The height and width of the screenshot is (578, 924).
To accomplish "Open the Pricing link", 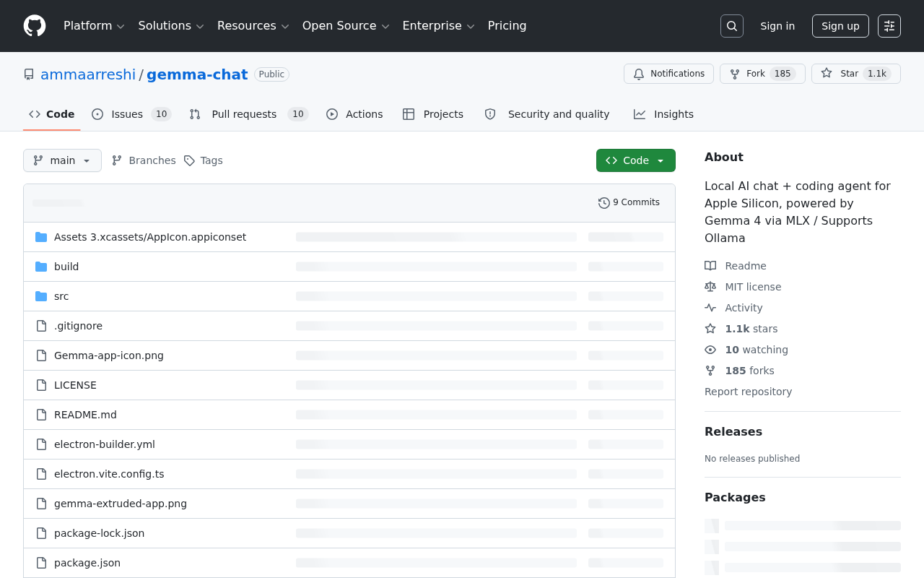I will [507, 26].
